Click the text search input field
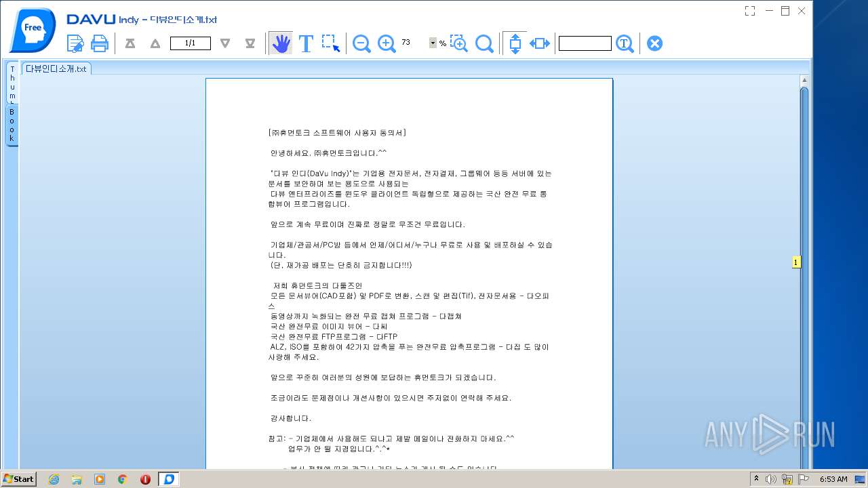 coord(585,43)
